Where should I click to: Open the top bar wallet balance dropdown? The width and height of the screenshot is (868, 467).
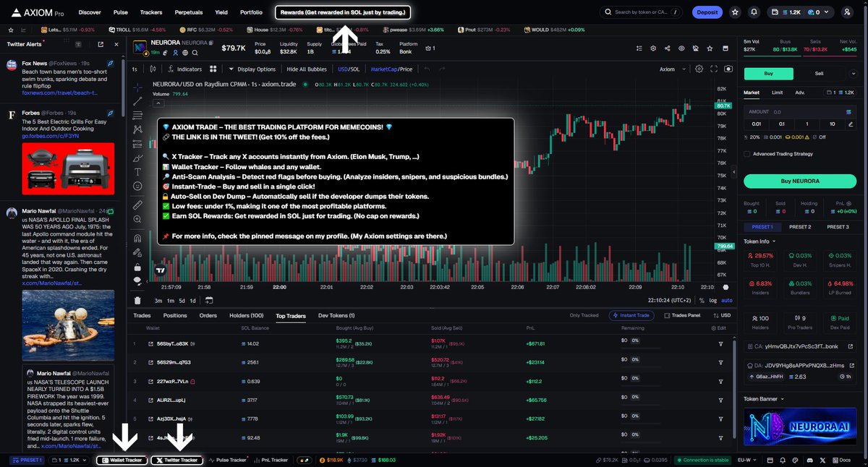[802, 12]
